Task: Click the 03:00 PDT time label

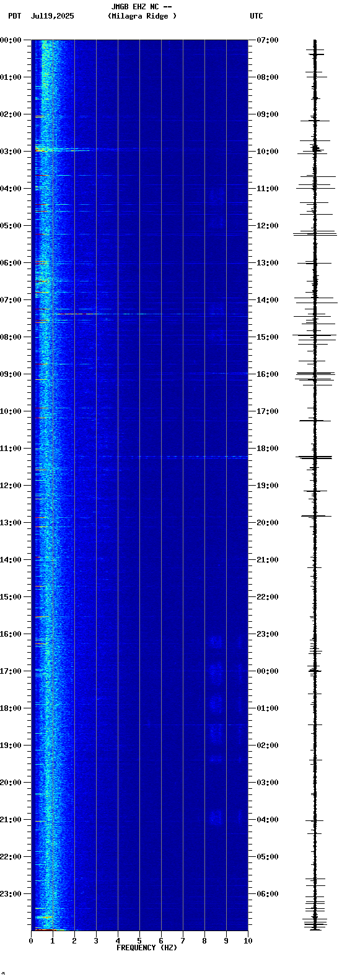Action: (x=11, y=152)
